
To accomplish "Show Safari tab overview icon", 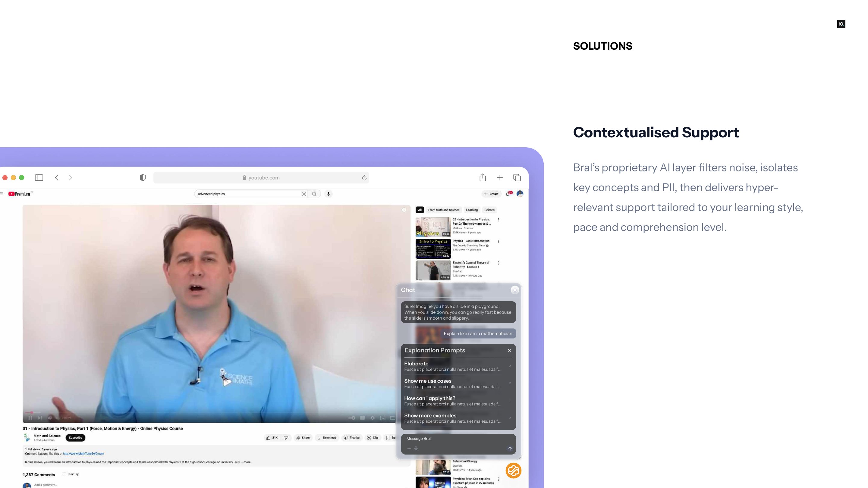I will coord(517,177).
